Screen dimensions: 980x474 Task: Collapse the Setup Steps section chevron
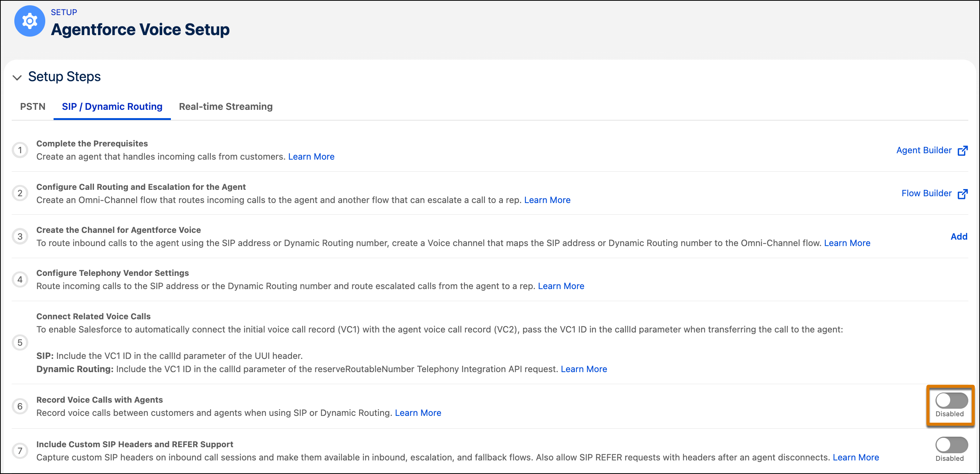coord(17,77)
